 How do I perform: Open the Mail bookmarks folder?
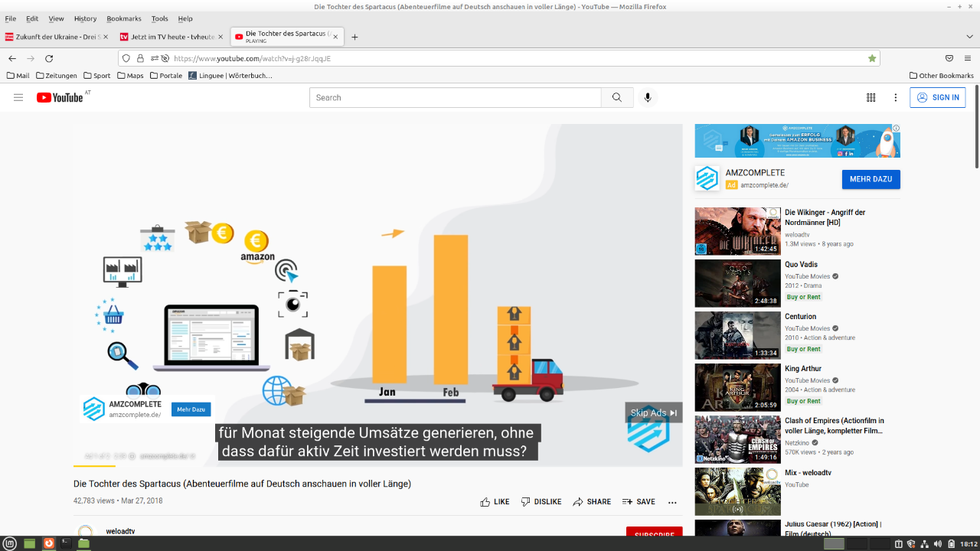click(18, 76)
